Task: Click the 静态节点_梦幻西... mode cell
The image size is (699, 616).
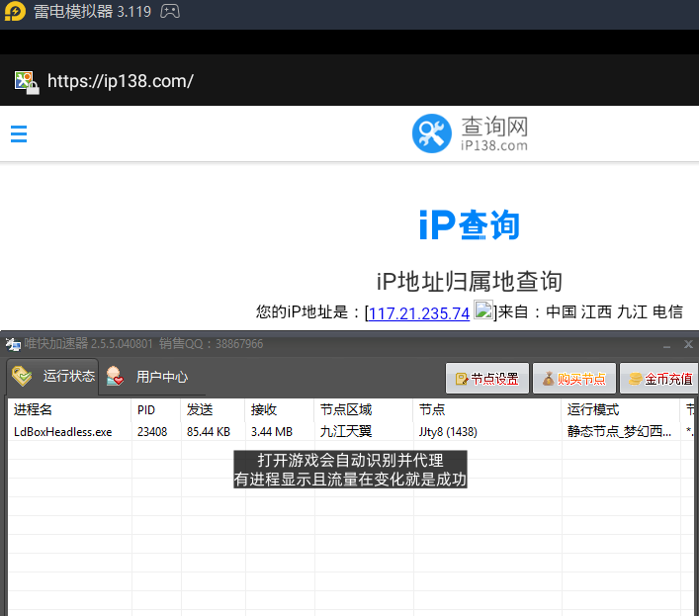Action: point(619,431)
